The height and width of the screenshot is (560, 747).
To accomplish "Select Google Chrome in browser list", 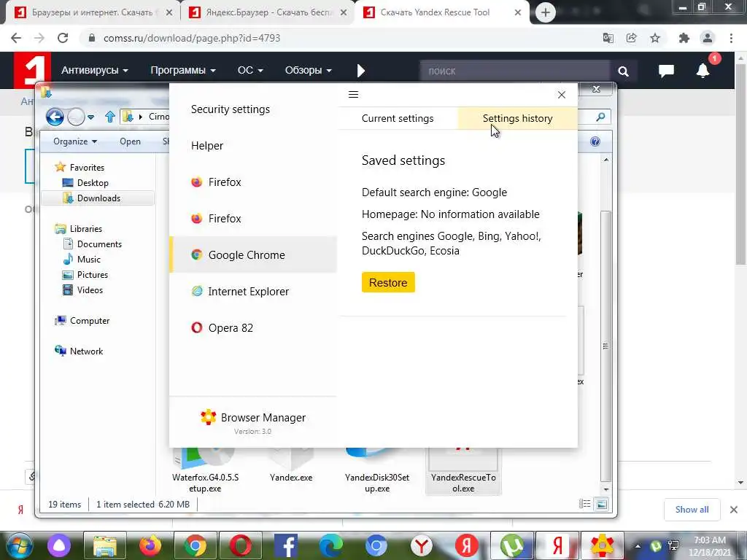I will pyautogui.click(x=253, y=254).
